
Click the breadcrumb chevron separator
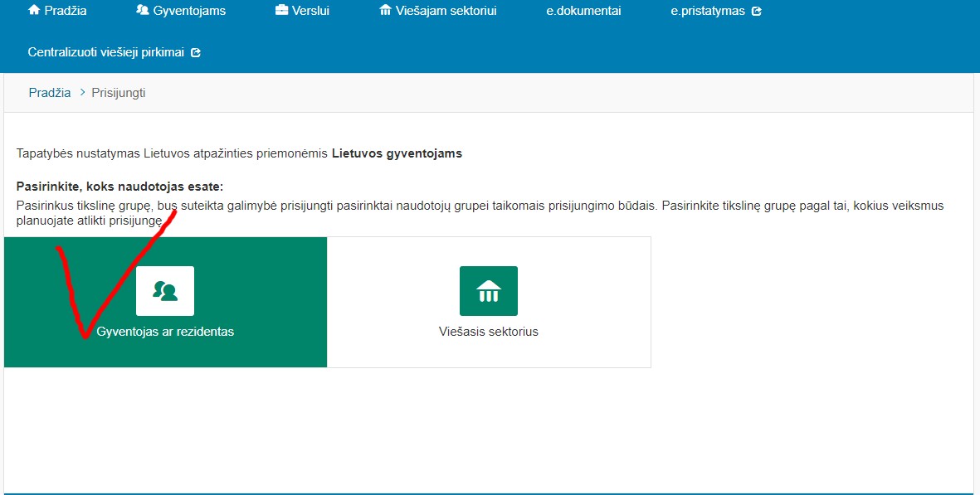(82, 93)
